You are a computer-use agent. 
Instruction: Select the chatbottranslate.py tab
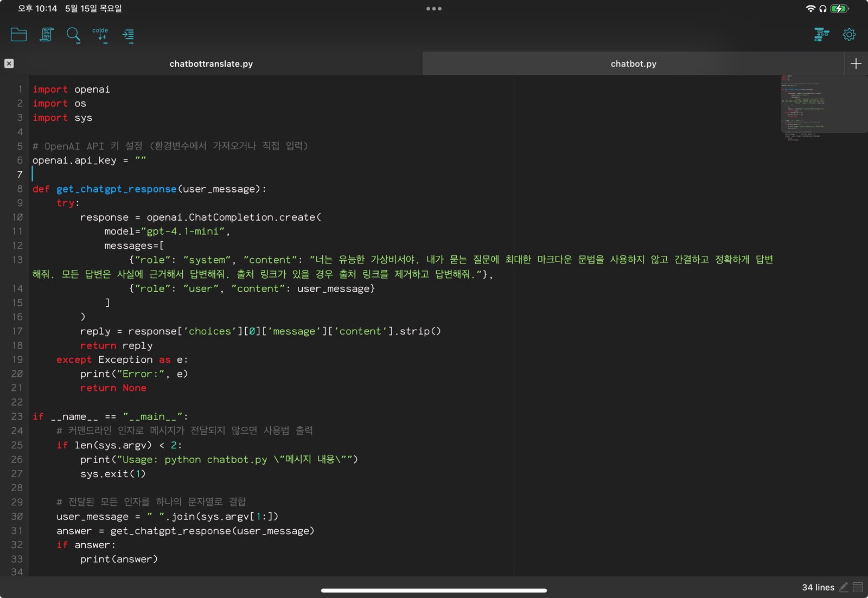pos(211,63)
